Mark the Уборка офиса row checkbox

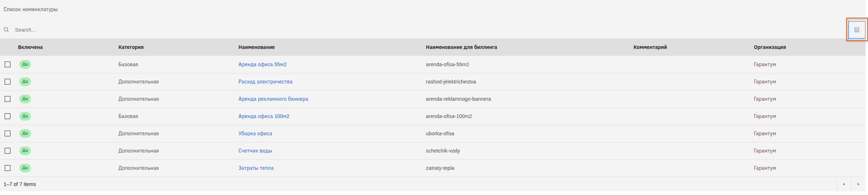tap(8, 133)
